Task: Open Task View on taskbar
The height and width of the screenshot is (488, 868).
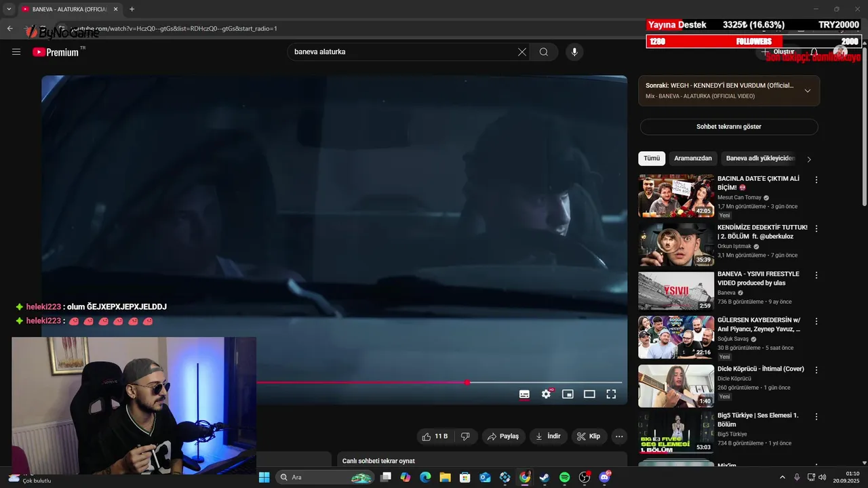Action: [x=385, y=477]
